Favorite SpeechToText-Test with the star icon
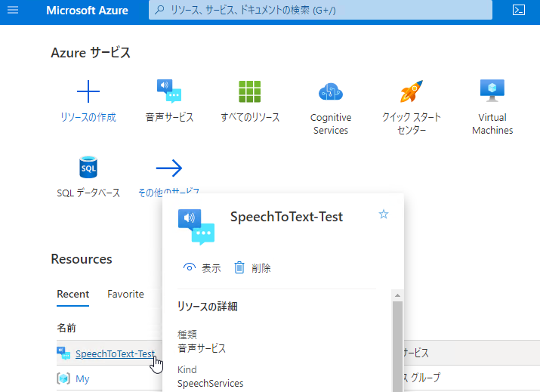Image resolution: width=540 pixels, height=392 pixels. 384,215
